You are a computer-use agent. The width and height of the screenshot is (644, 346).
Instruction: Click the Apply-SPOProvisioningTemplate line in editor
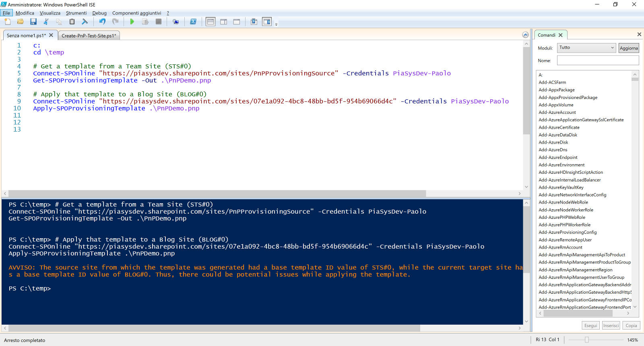point(116,109)
